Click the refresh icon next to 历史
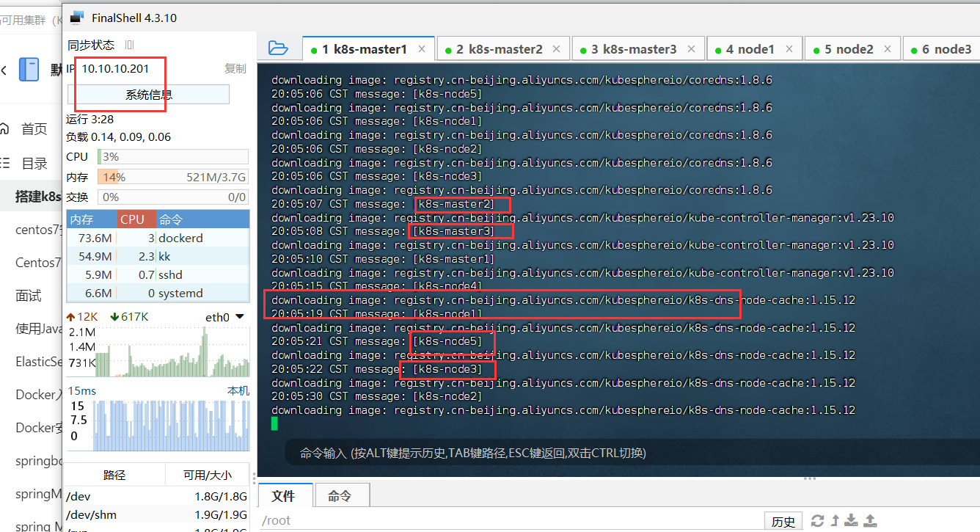The image size is (980, 532). (816, 520)
